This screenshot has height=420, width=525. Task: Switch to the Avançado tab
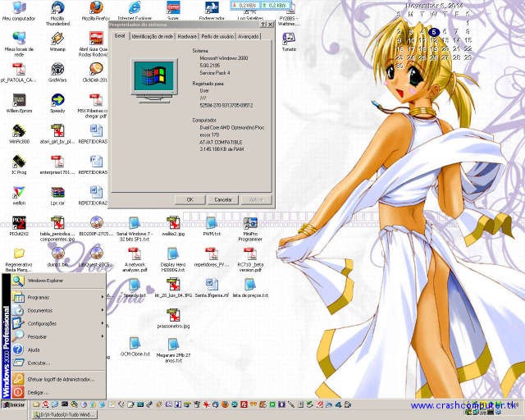(249, 37)
